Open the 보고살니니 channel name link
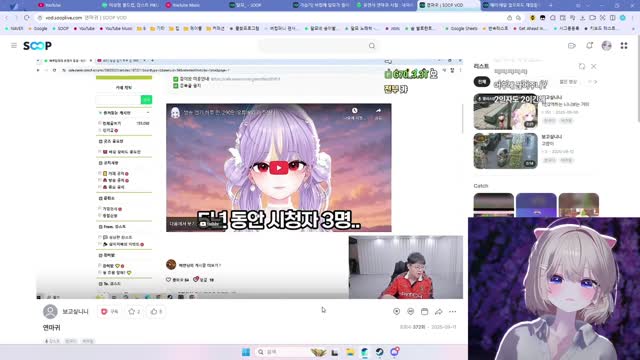 point(75,311)
